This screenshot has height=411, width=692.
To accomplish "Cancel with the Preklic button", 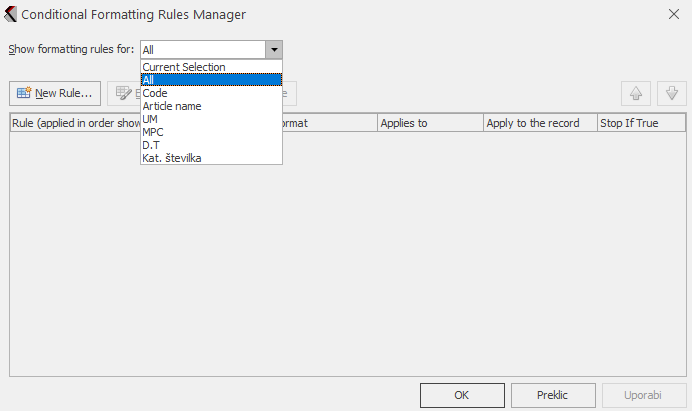I will pos(553,395).
